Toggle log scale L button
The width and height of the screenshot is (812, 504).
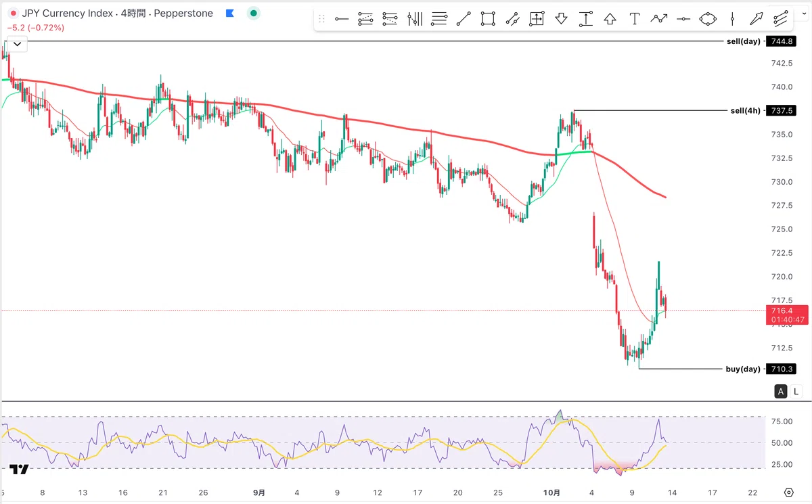796,391
